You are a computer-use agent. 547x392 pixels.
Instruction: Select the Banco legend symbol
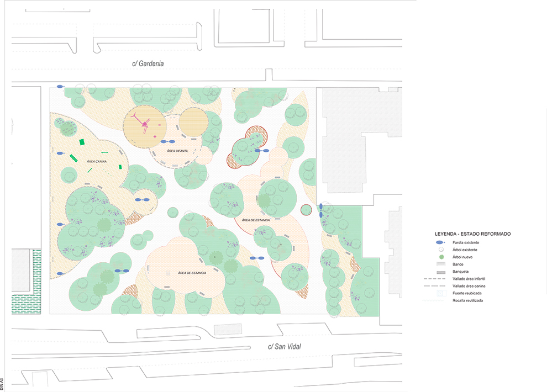[x=441, y=264]
